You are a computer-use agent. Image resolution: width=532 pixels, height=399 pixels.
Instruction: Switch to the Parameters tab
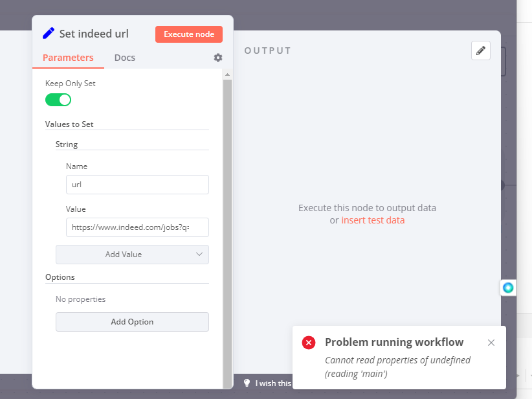tap(68, 58)
